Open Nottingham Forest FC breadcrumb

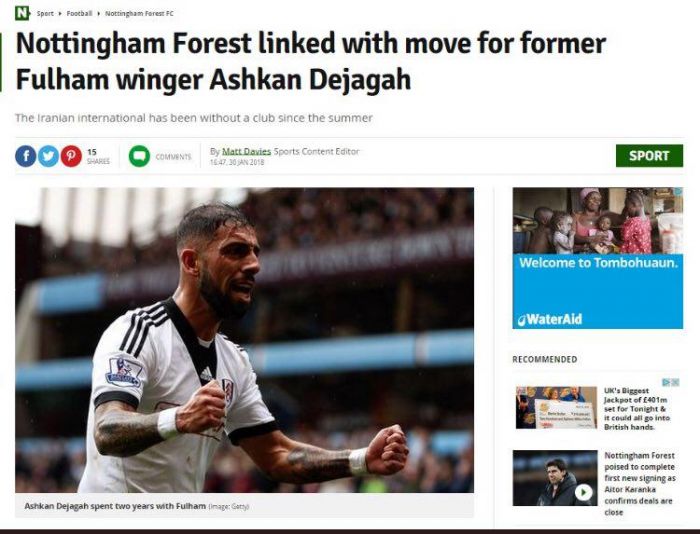(x=139, y=13)
